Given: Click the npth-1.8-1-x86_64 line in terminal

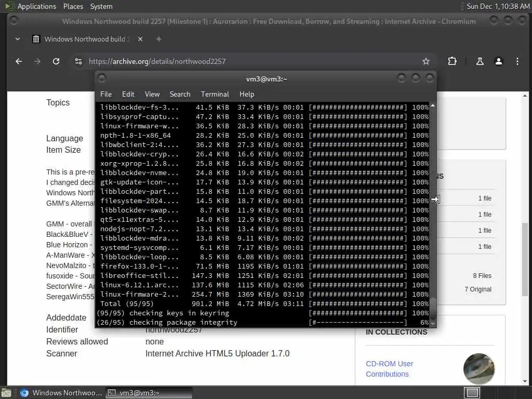Looking at the screenshot, I should click(x=264, y=136).
